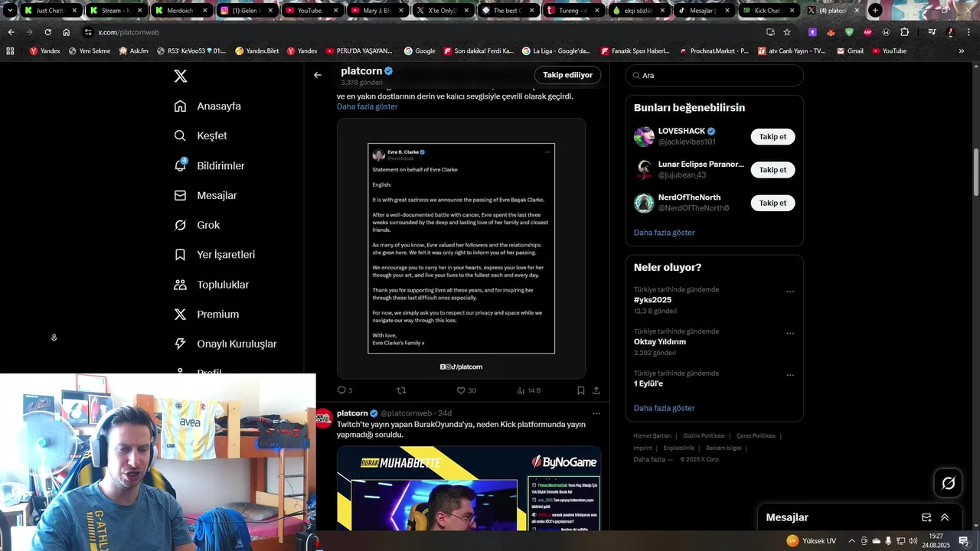Click Daha fazla göster under suggestions
The width and height of the screenshot is (980, 551).
tap(664, 233)
